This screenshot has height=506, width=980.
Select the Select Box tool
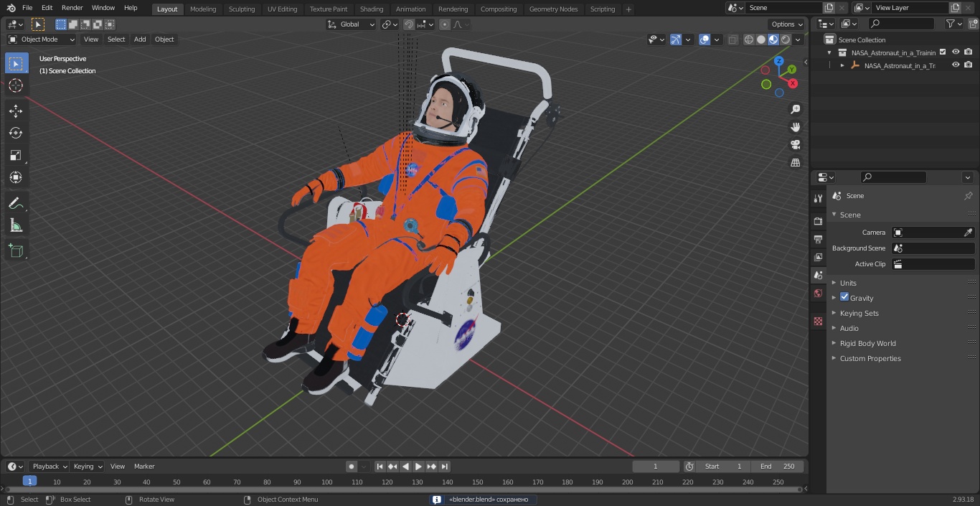click(16, 63)
